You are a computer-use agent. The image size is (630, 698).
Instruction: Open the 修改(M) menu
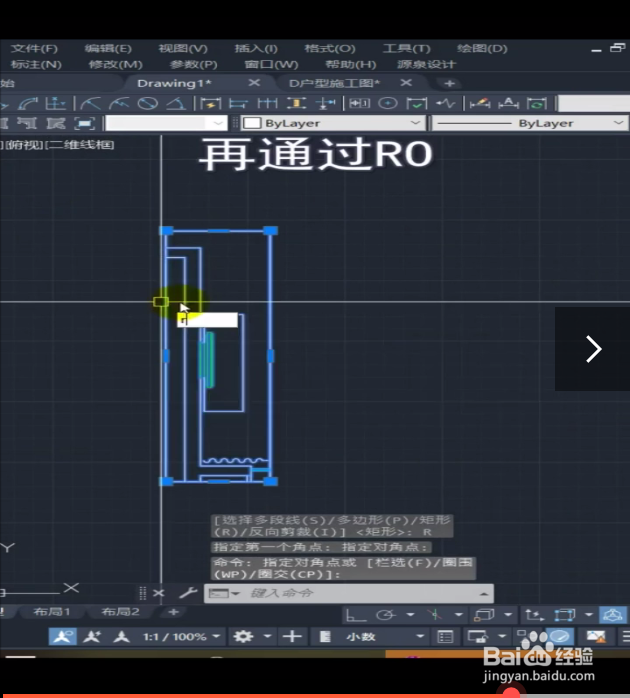tap(115, 65)
